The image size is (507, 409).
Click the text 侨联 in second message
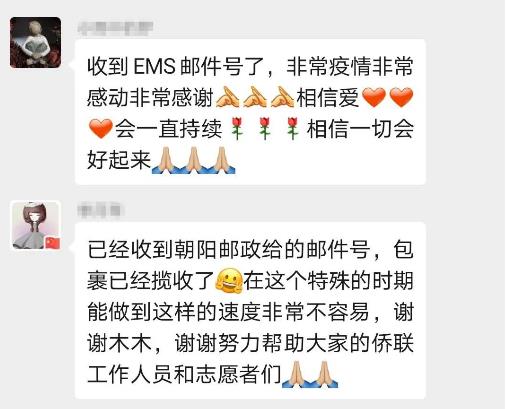pos(393,343)
